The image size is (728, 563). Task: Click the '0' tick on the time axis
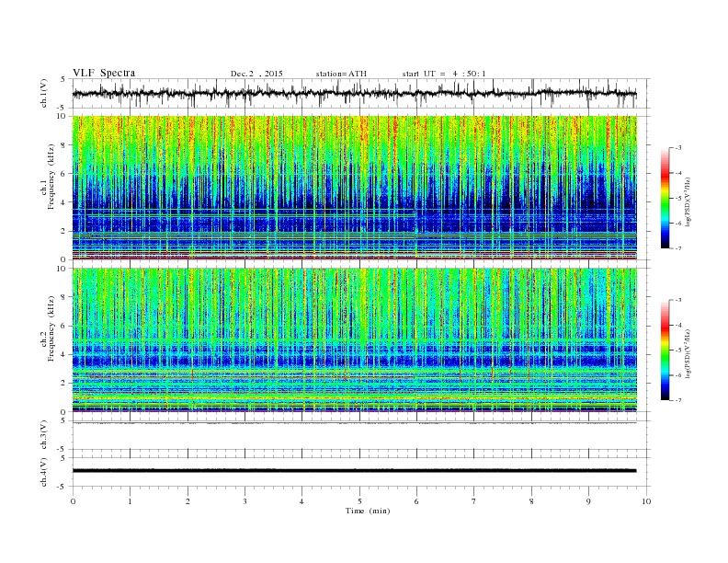73,501
